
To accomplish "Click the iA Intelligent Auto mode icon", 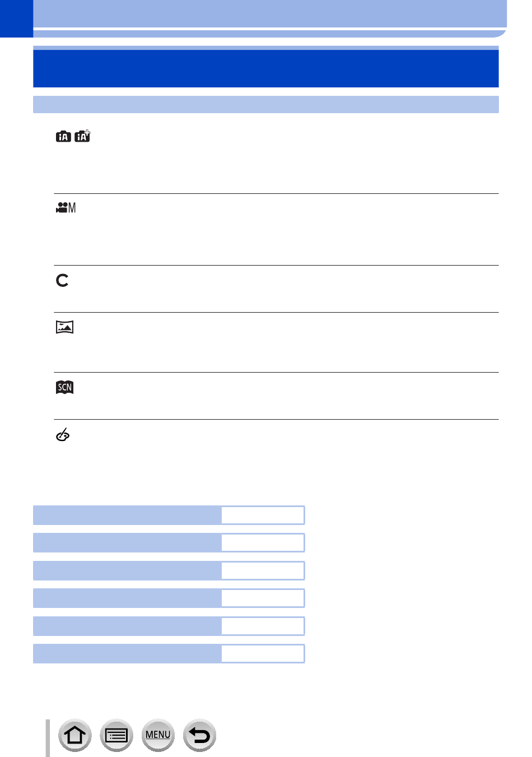I will 63,136.
